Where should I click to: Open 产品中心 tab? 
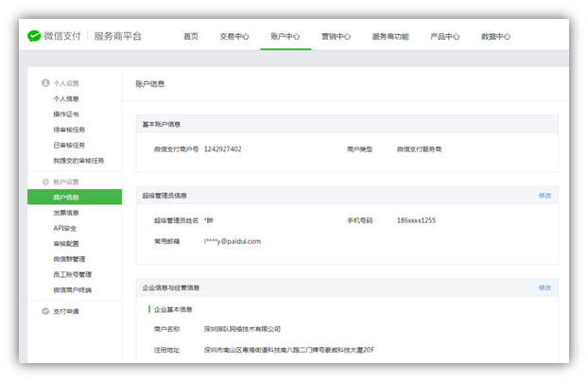[x=444, y=36]
